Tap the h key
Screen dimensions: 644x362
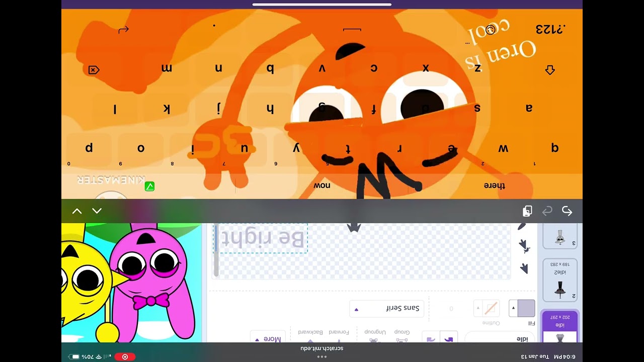270,109
